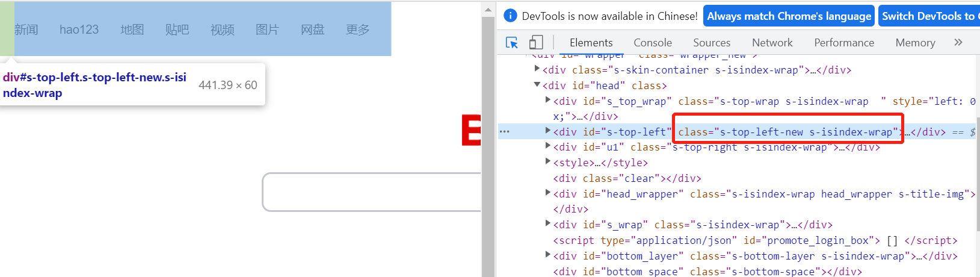Click Always match Chrome's language button

[x=789, y=16]
